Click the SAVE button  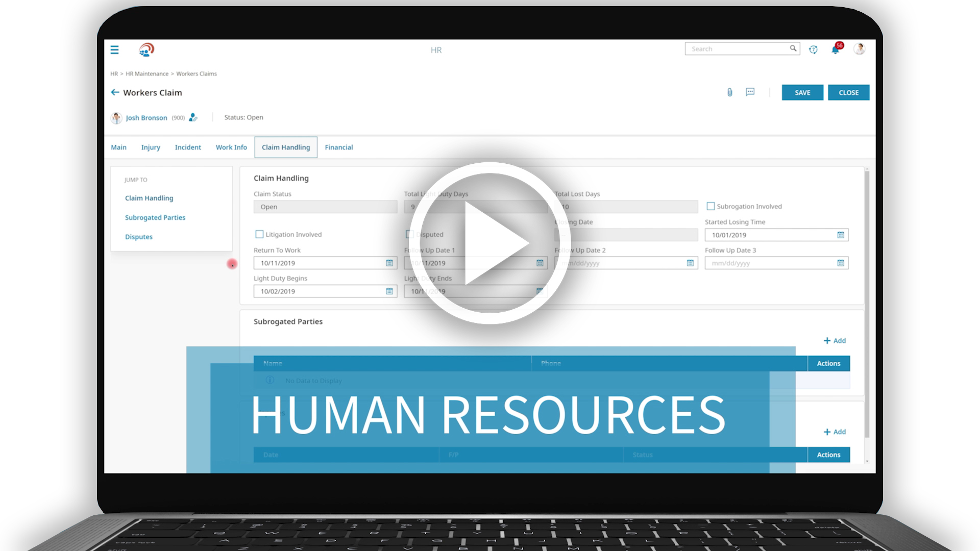802,92
